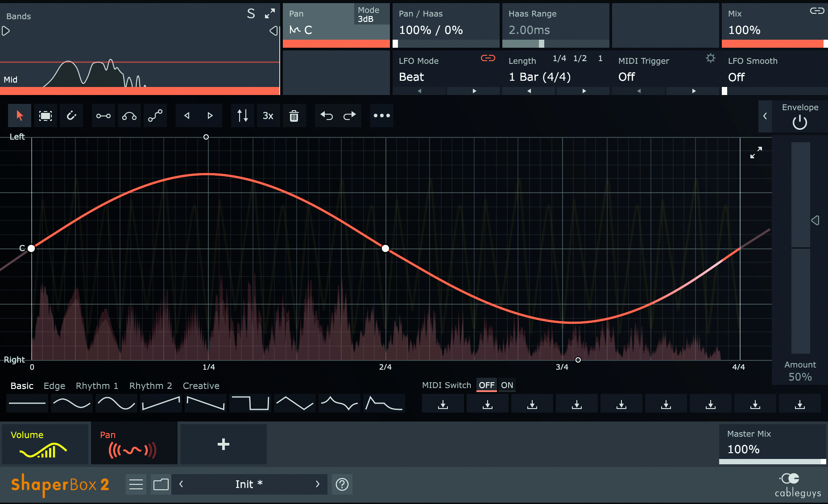Select the curve node at 2/4
828x504 pixels.
(385, 248)
